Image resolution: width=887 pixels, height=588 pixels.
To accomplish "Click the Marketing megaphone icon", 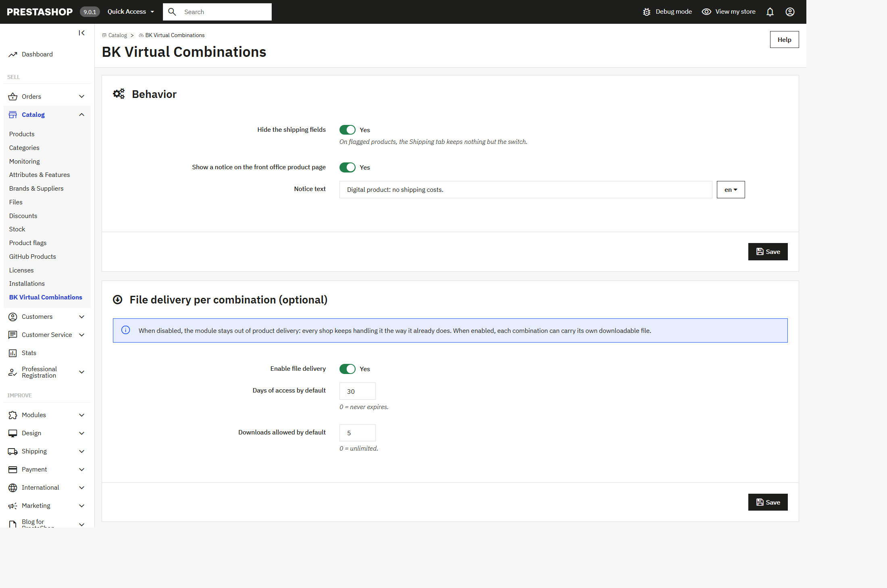I will click(x=13, y=506).
